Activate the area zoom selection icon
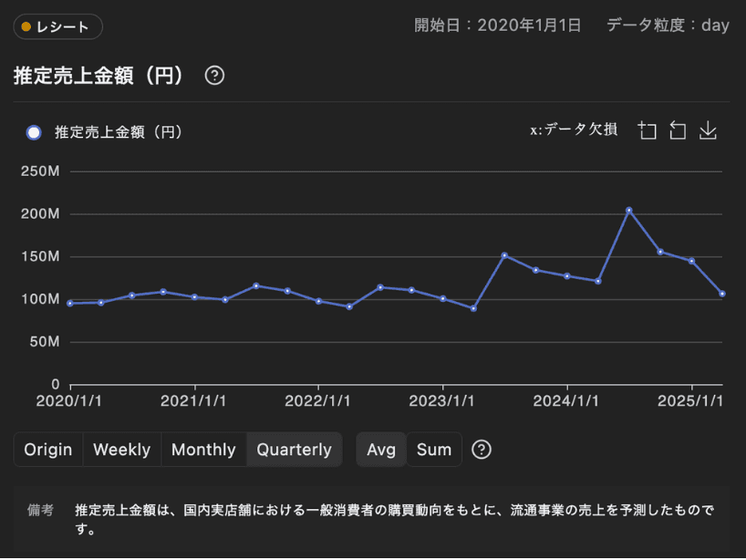746x560 pixels. (x=648, y=130)
